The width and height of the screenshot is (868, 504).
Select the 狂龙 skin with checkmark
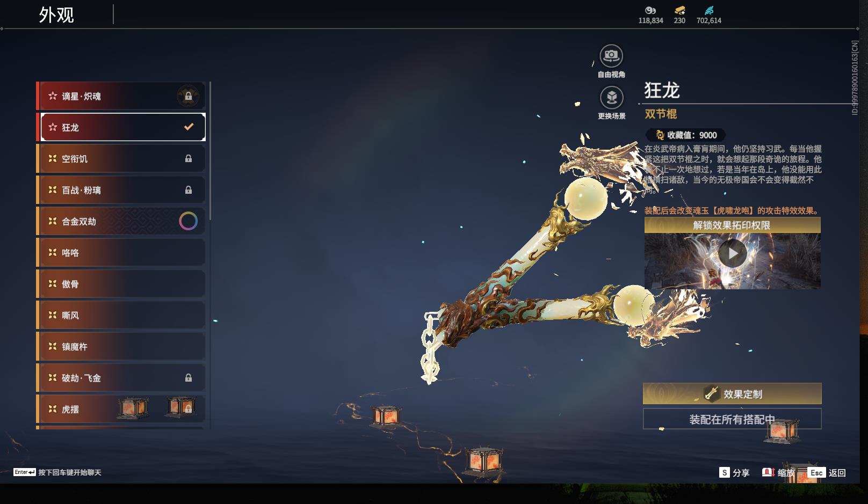coord(122,127)
